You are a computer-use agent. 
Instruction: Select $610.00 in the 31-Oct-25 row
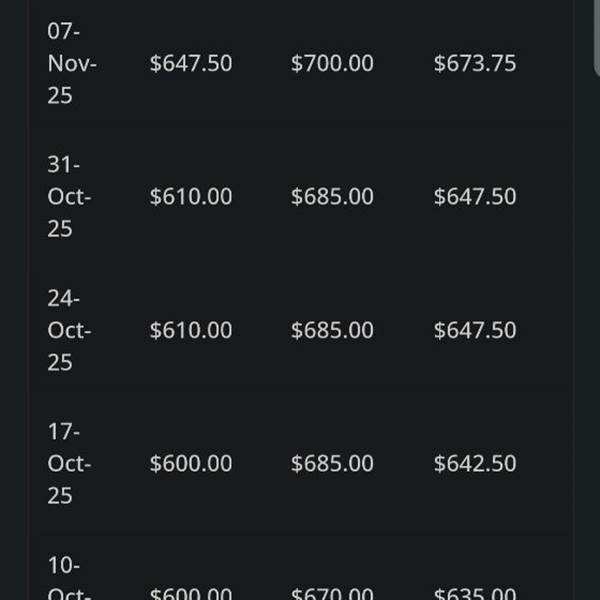(x=190, y=197)
